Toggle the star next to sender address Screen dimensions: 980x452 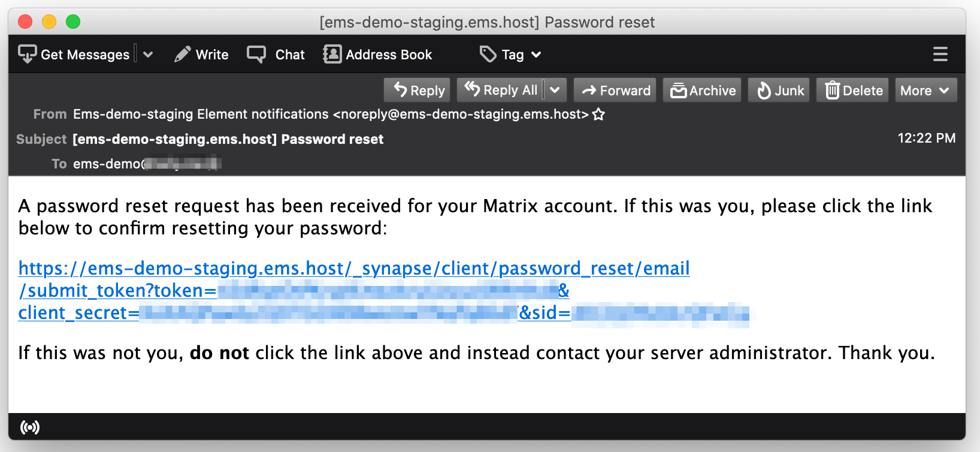(x=598, y=114)
